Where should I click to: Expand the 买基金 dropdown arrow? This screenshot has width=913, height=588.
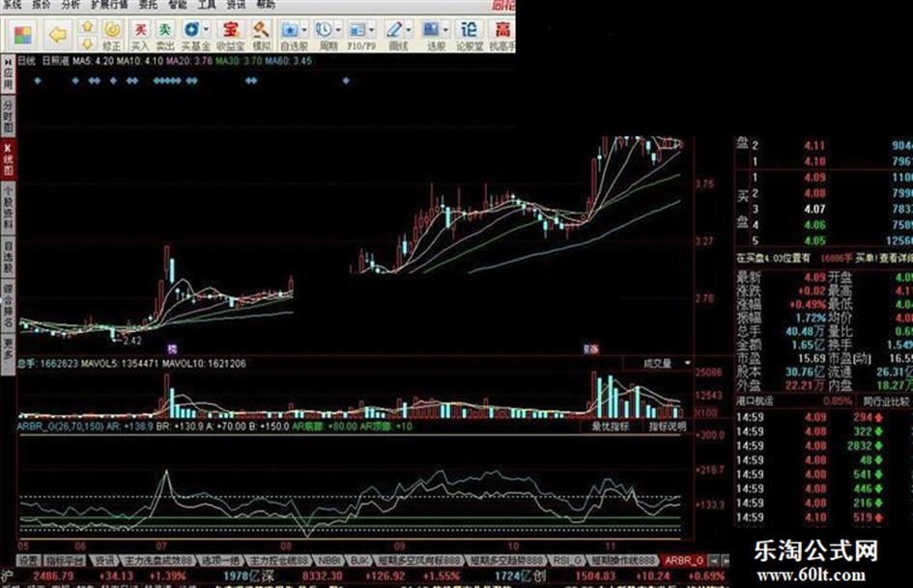click(x=206, y=29)
